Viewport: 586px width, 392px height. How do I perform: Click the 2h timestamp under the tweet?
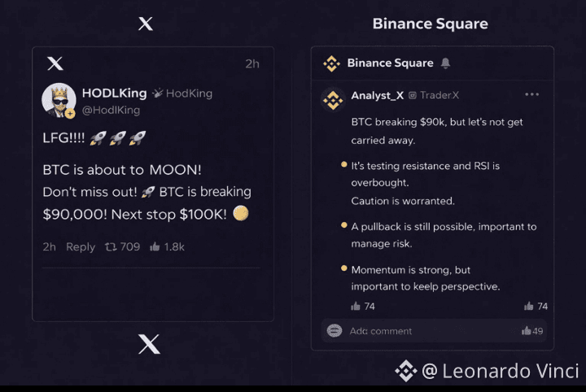coord(49,246)
